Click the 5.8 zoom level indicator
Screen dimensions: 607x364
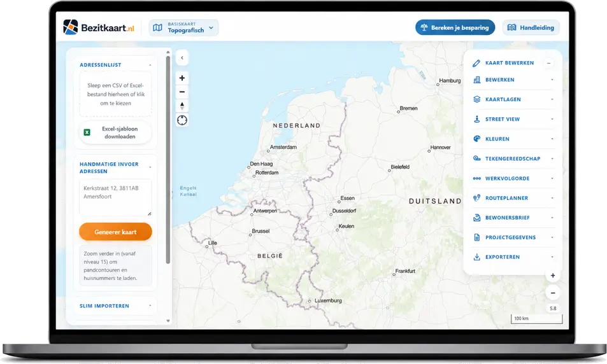pyautogui.click(x=553, y=308)
